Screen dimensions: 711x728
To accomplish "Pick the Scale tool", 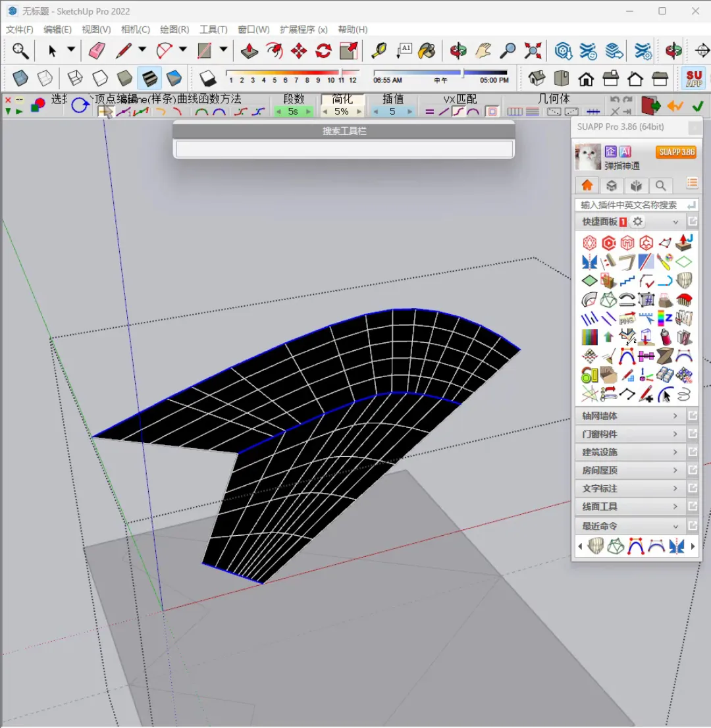I will 348,50.
